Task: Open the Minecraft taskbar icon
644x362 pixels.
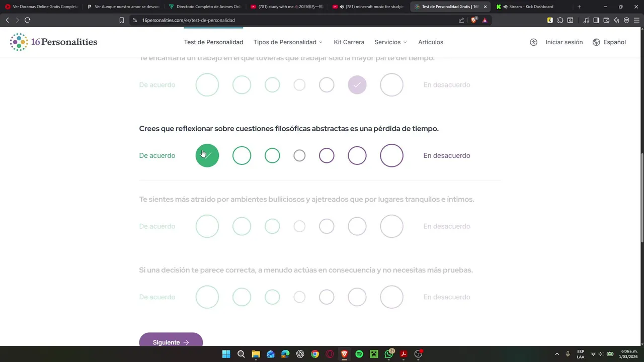Action: pos(374,354)
